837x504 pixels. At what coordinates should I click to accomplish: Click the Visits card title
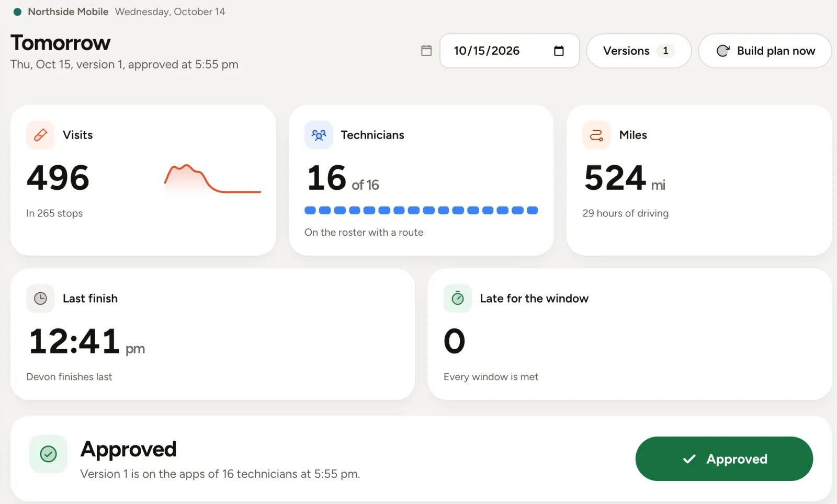[77, 135]
